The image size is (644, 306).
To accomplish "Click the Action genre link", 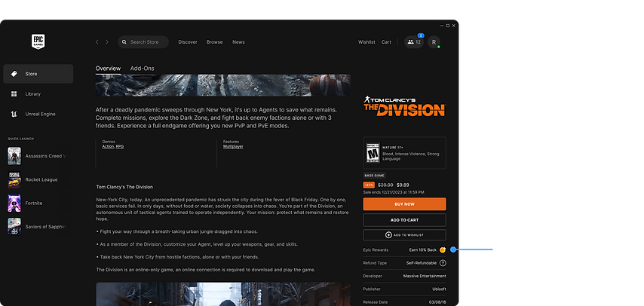I will coord(108,147).
